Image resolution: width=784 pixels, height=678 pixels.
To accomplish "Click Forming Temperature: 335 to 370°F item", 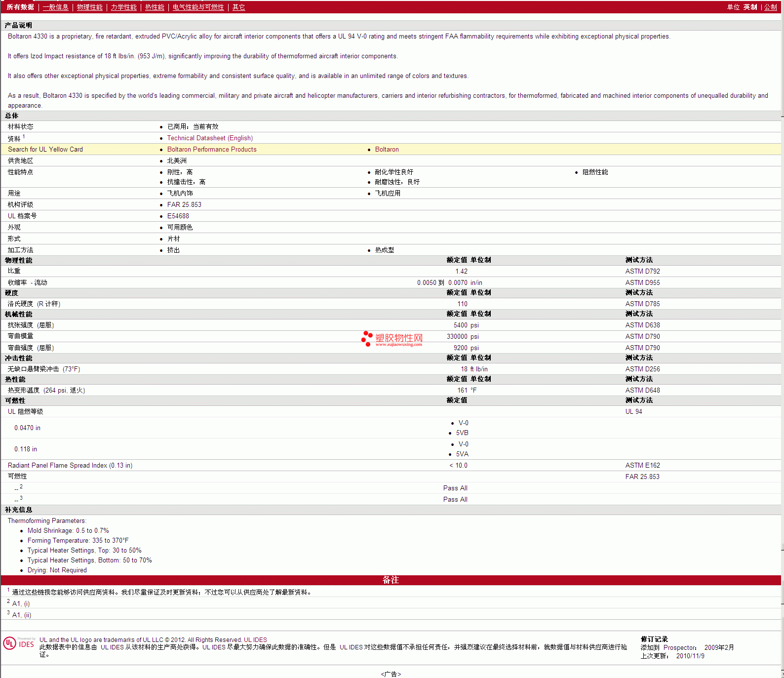I will coord(78,540).
